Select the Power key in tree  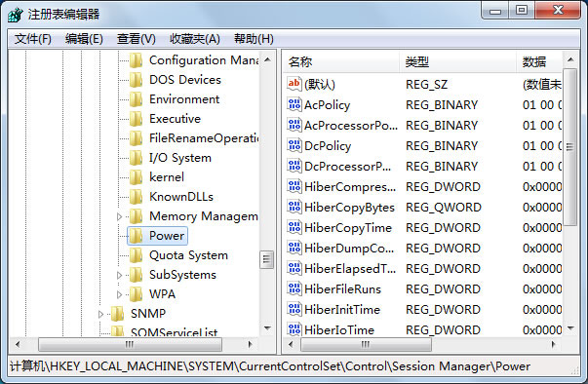[167, 236]
